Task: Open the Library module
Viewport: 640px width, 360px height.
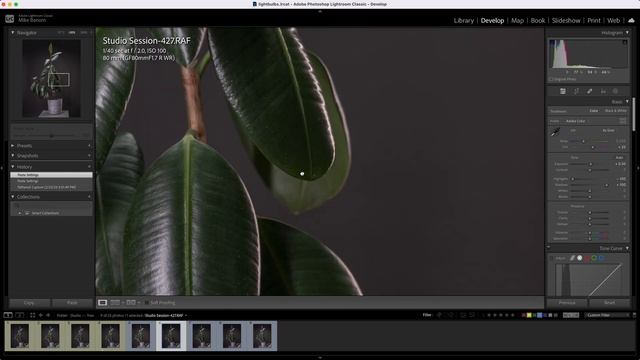Action: [464, 20]
